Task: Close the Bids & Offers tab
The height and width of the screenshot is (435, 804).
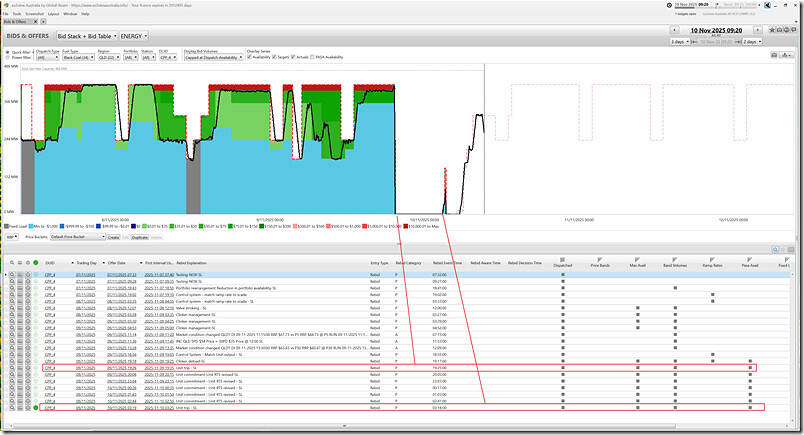Action: [35, 22]
